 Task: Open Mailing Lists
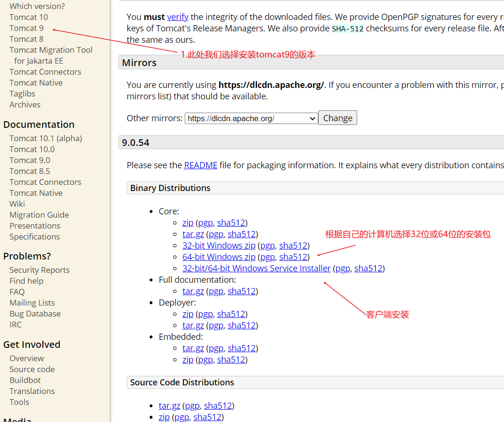[x=32, y=303]
